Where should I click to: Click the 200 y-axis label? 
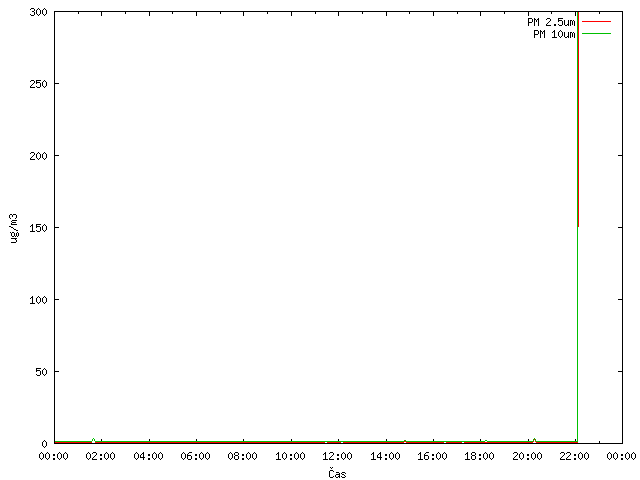(38, 156)
